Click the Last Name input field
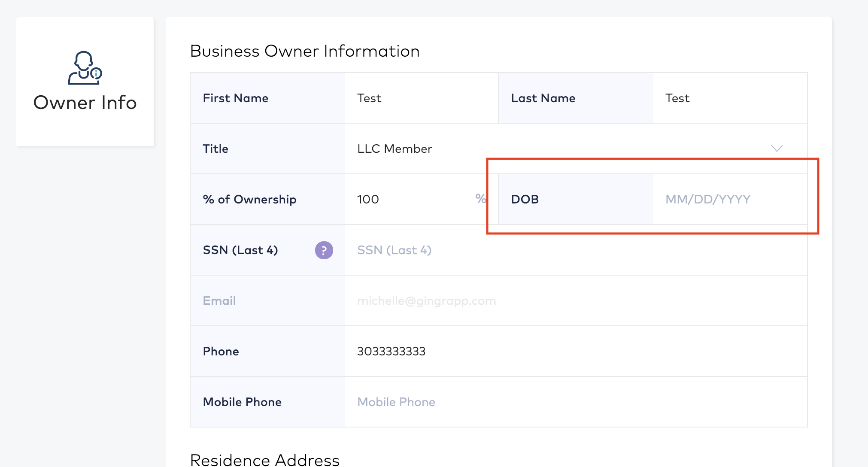868x467 pixels. pos(730,98)
